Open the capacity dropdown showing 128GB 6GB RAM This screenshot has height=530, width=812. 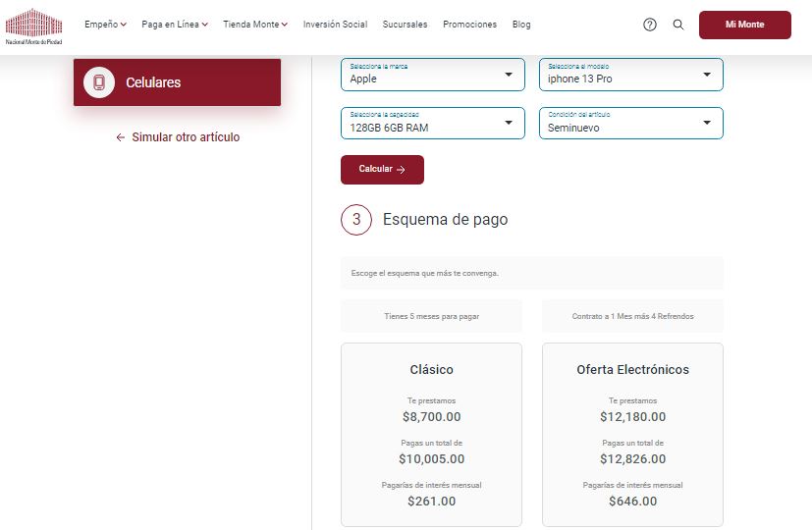click(x=432, y=124)
